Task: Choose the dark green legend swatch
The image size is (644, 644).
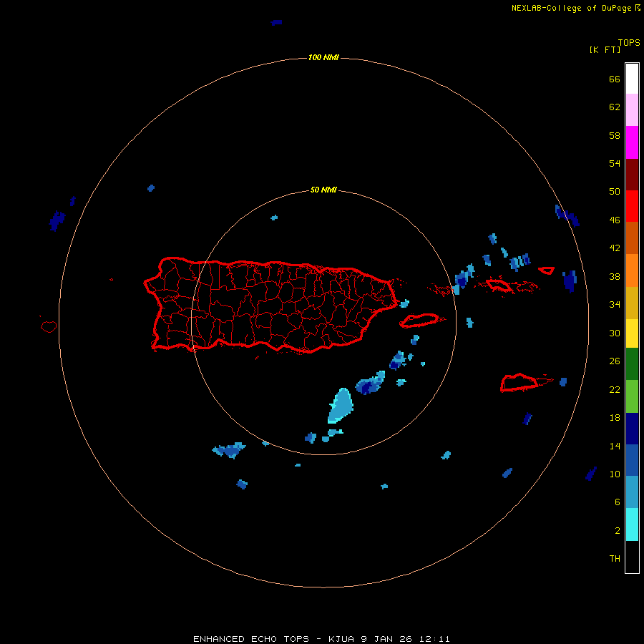Action: pyautogui.click(x=632, y=364)
